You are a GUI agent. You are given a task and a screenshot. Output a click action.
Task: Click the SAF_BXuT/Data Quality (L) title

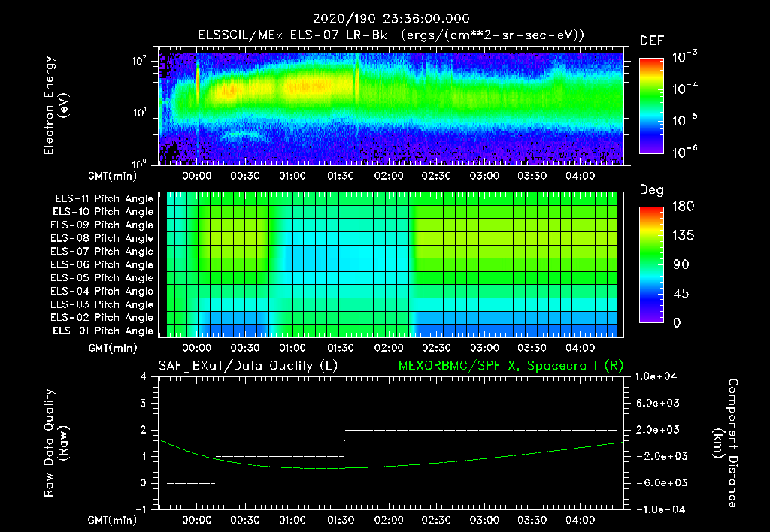coord(248,366)
